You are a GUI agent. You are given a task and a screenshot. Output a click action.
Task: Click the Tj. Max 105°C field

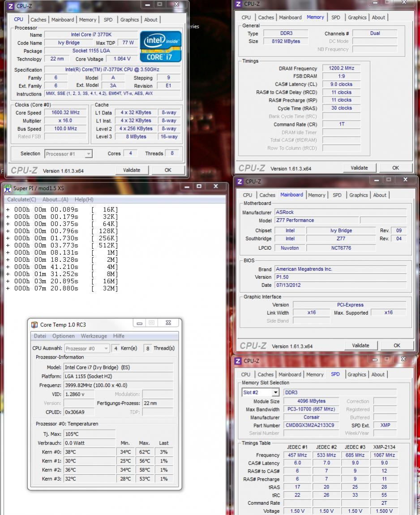[x=89, y=434]
